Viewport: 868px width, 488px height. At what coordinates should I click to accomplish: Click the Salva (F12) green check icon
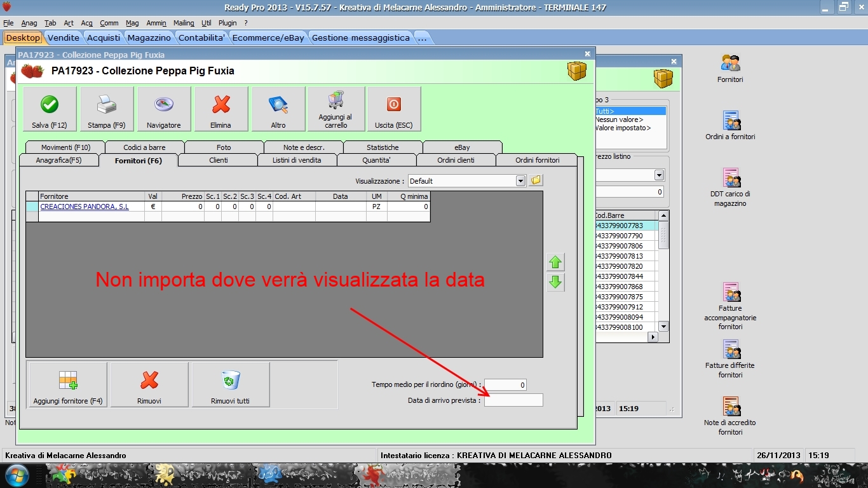50,104
